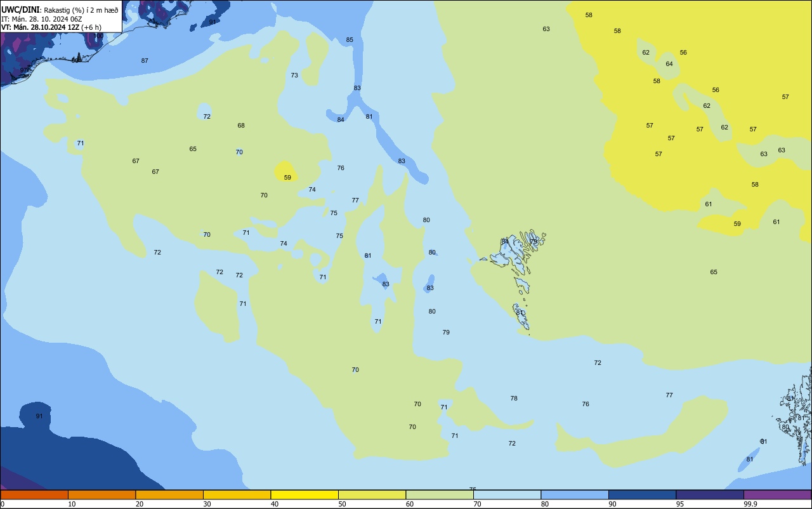Viewport: 812px width, 509px height.
Task: Select the '20' legend tick label
Action: [140, 504]
